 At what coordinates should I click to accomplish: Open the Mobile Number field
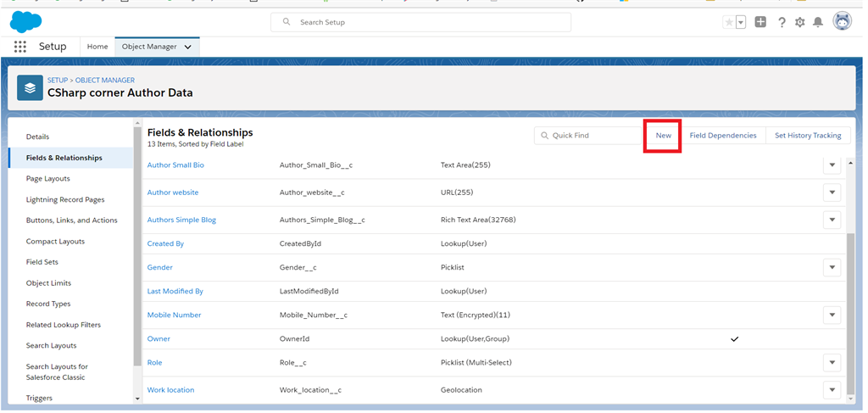pyautogui.click(x=175, y=315)
